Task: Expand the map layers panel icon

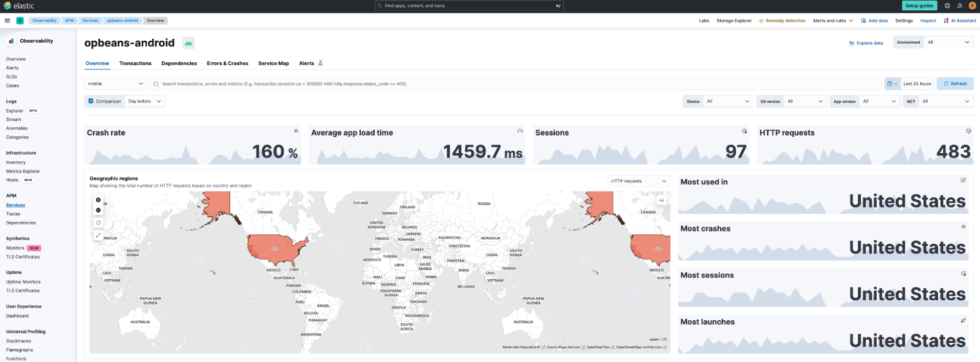Action: coord(661,200)
